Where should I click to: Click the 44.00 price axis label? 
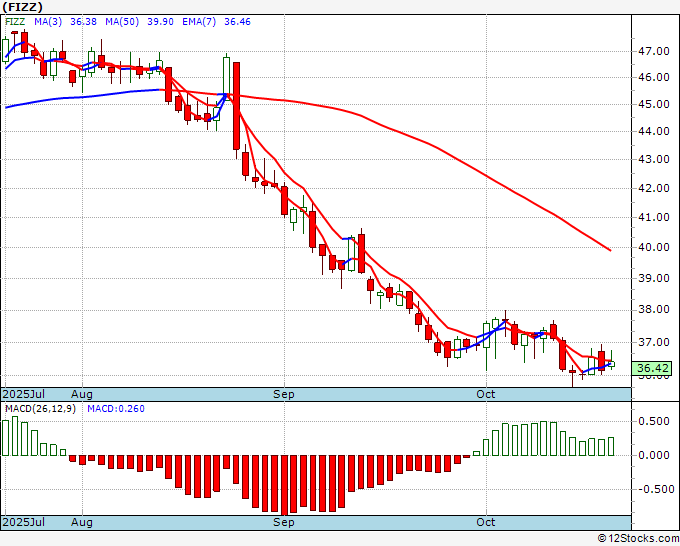pos(654,131)
